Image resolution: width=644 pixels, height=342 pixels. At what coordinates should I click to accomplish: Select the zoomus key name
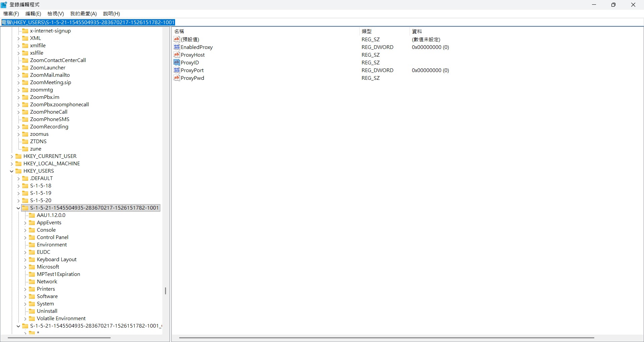click(39, 134)
